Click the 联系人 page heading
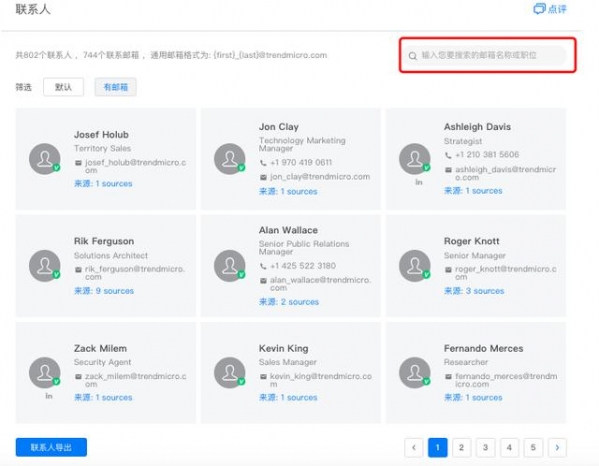 coord(33,9)
